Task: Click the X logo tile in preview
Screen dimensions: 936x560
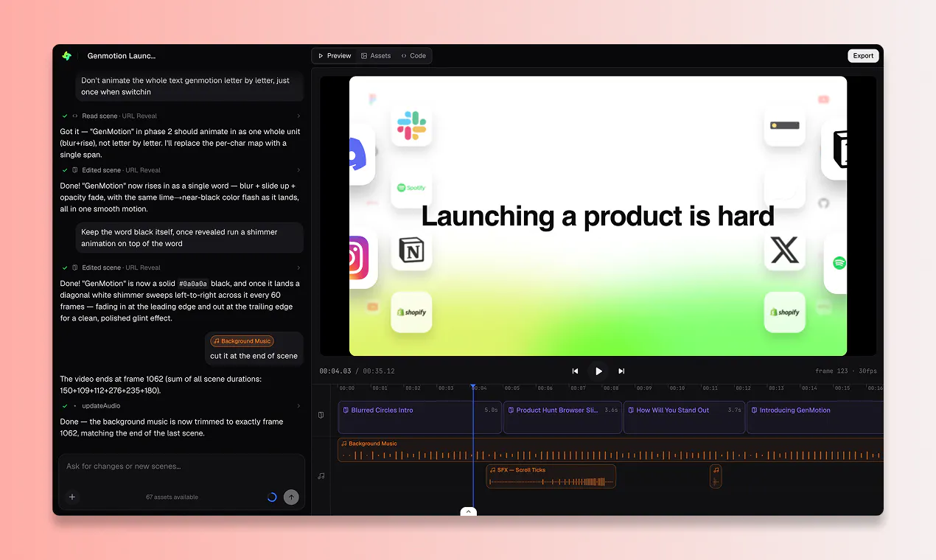Action: coord(784,251)
